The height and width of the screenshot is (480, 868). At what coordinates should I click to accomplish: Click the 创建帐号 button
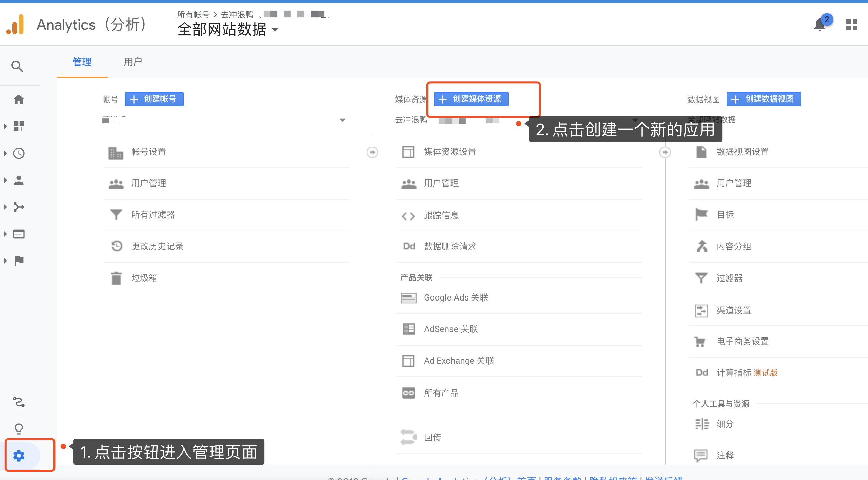tap(154, 99)
